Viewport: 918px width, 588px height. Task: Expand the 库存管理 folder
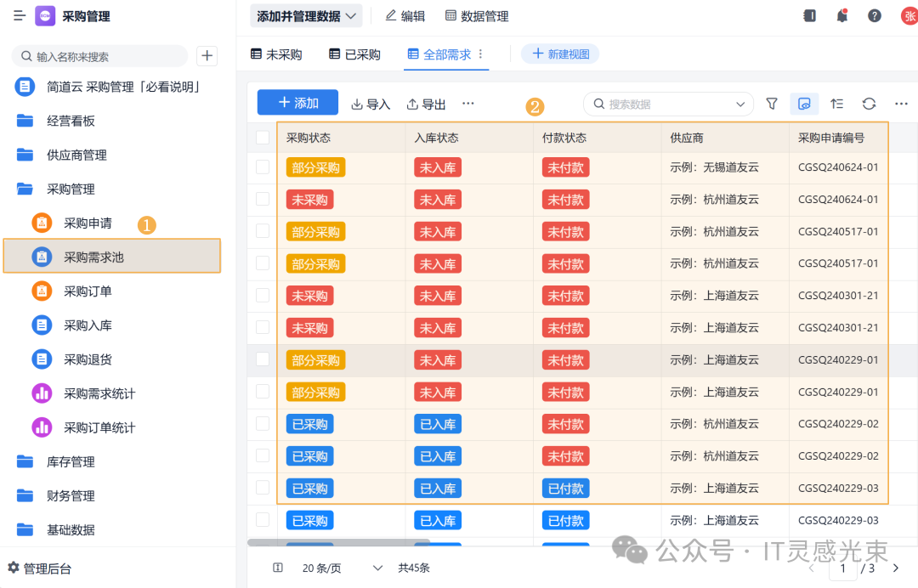pyautogui.click(x=71, y=461)
